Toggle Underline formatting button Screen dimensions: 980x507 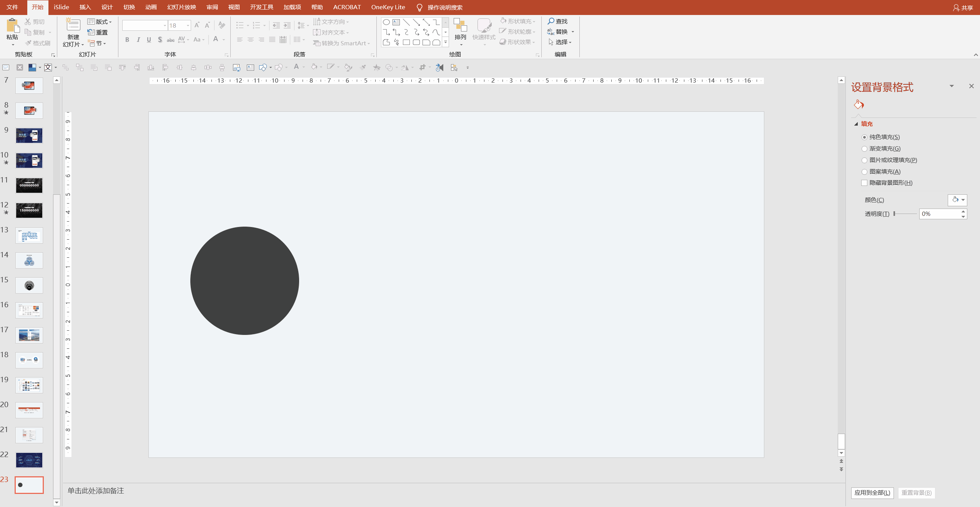point(149,40)
